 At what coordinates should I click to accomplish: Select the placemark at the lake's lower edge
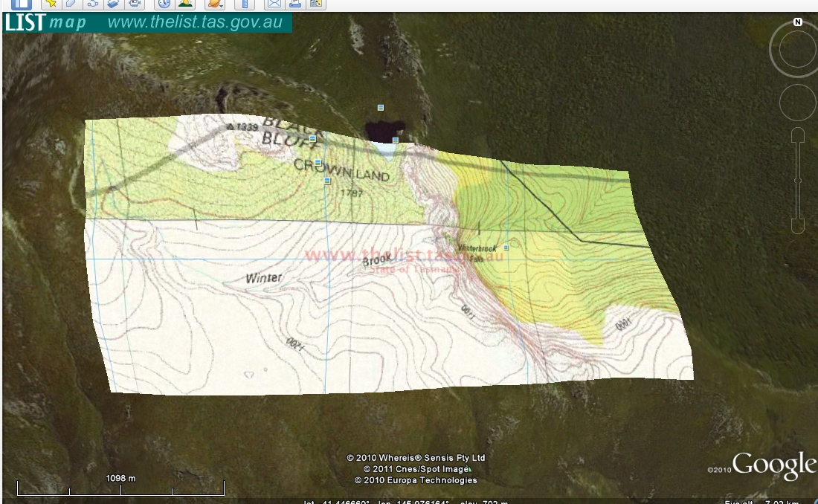click(396, 140)
